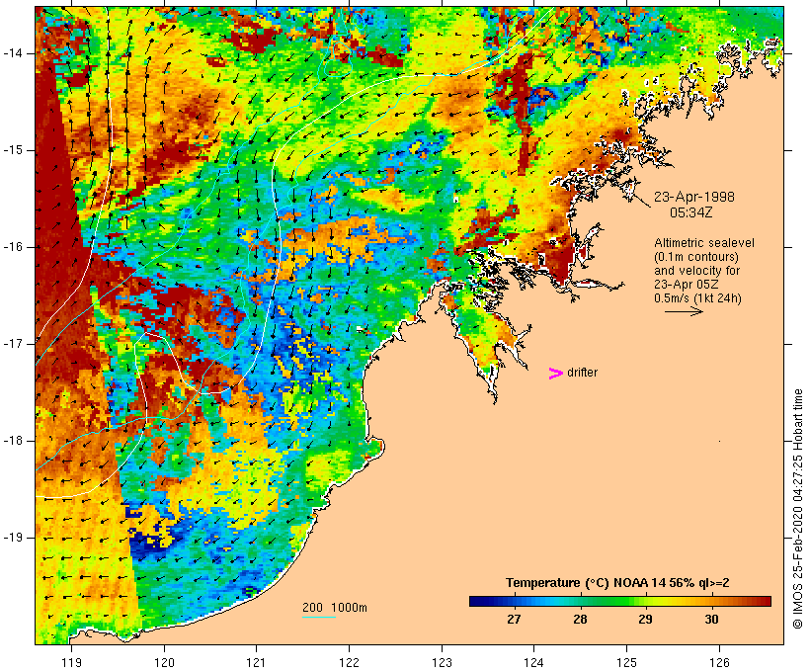Click the 28 value on the color scale
Image resolution: width=810 pixels, height=672 pixels.
click(580, 620)
